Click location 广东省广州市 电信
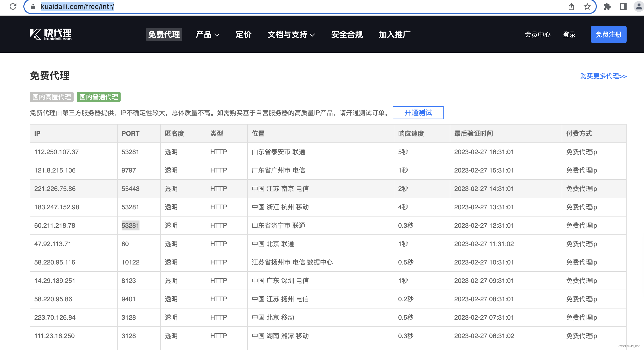644x350 pixels. pyautogui.click(x=278, y=171)
